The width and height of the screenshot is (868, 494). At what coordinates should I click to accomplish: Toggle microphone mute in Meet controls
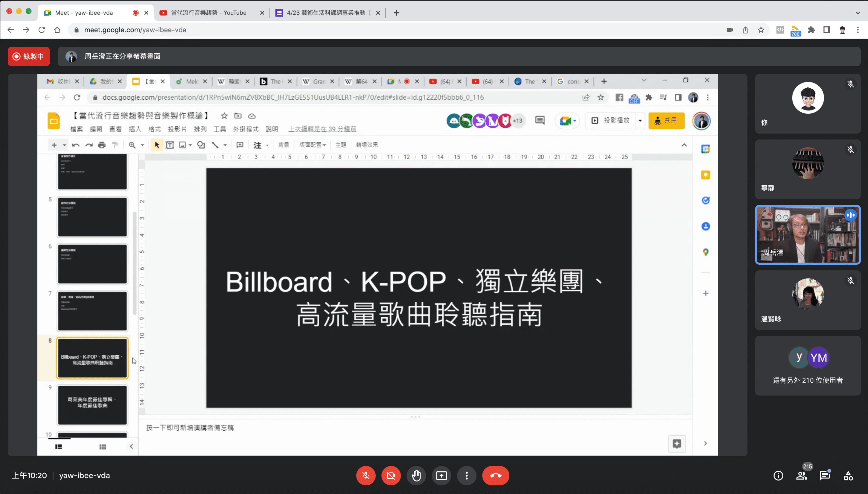[x=366, y=476]
